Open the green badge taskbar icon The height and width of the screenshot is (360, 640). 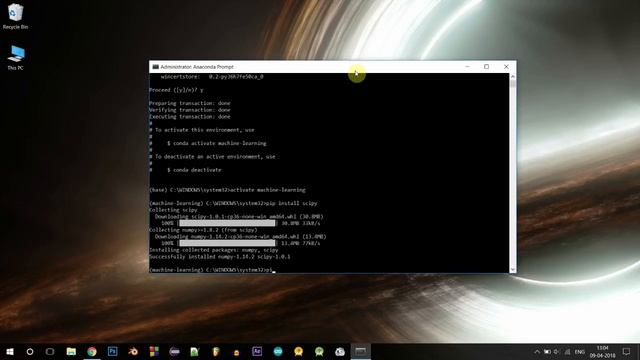pos(319,351)
